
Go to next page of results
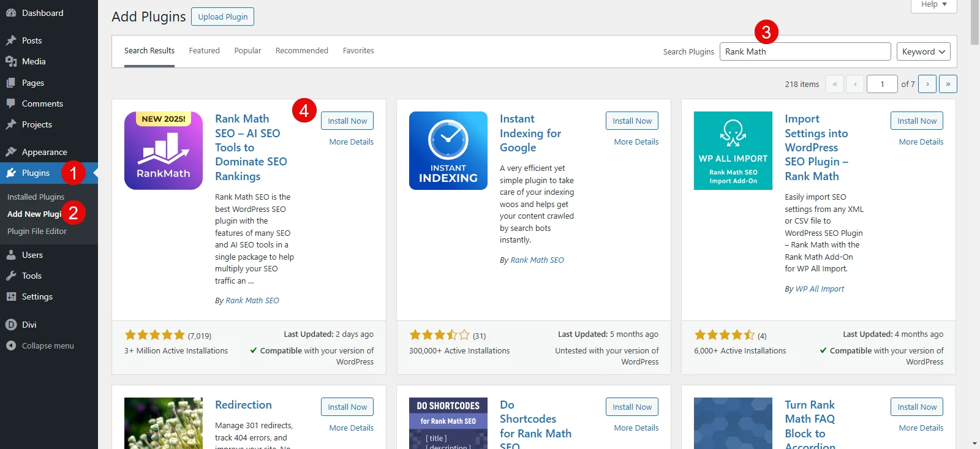coord(927,84)
